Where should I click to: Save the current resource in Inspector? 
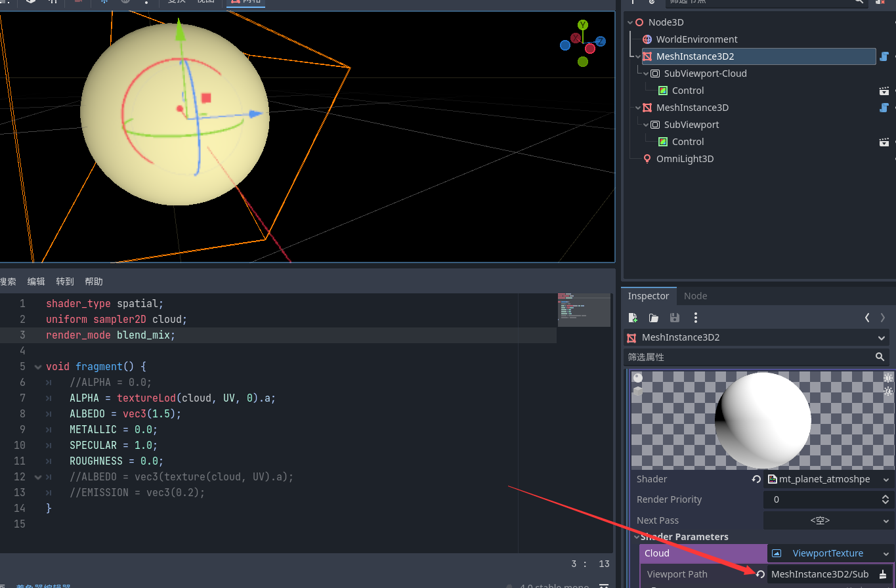pos(674,318)
